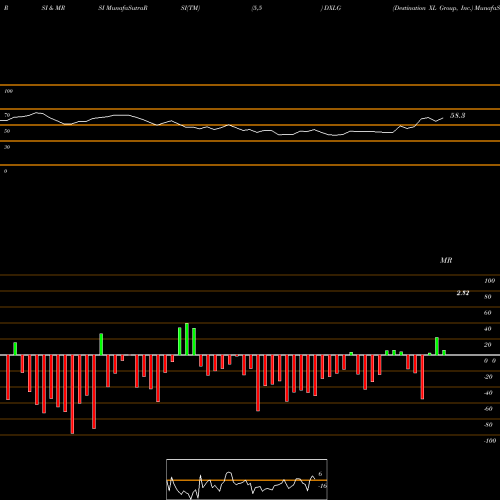Click the MR value "2.32"
500x500 pixels.
coord(463,293)
